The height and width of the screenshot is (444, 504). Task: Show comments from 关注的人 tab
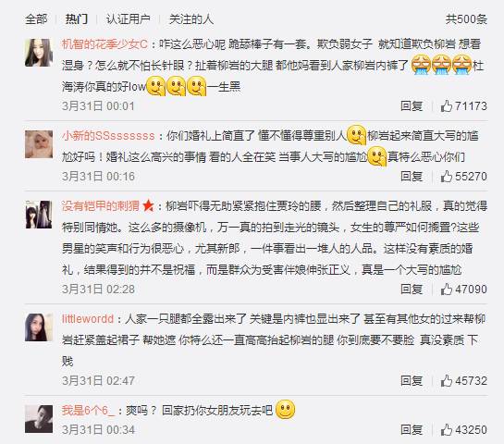click(191, 19)
